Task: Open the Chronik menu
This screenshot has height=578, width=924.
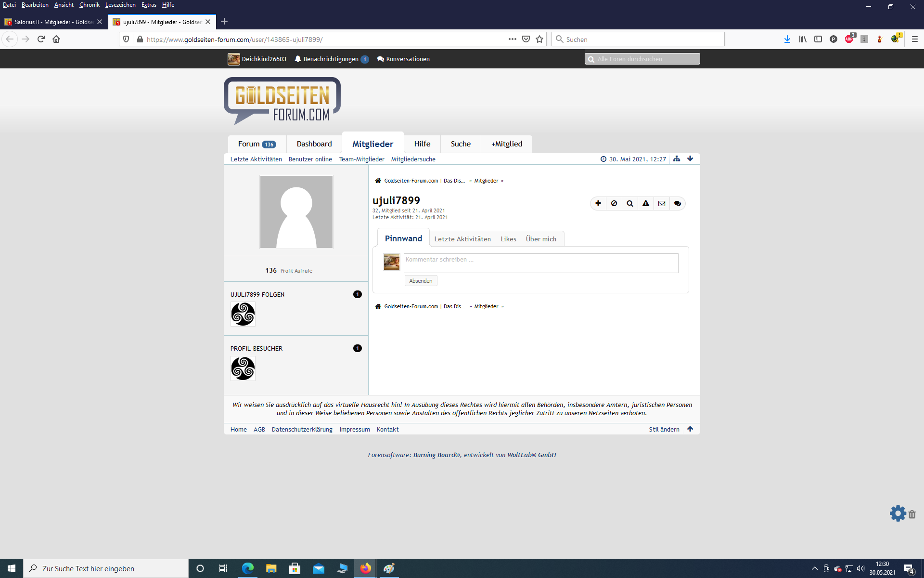Action: pyautogui.click(x=89, y=5)
